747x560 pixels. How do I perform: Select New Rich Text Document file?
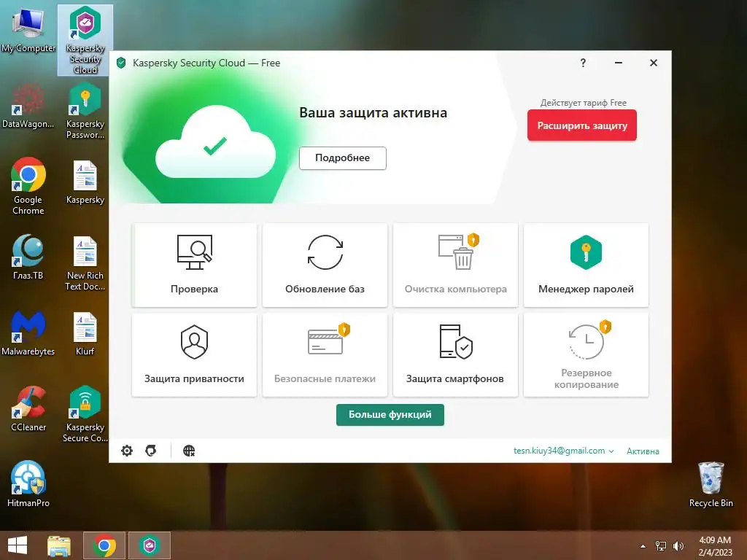point(85,263)
